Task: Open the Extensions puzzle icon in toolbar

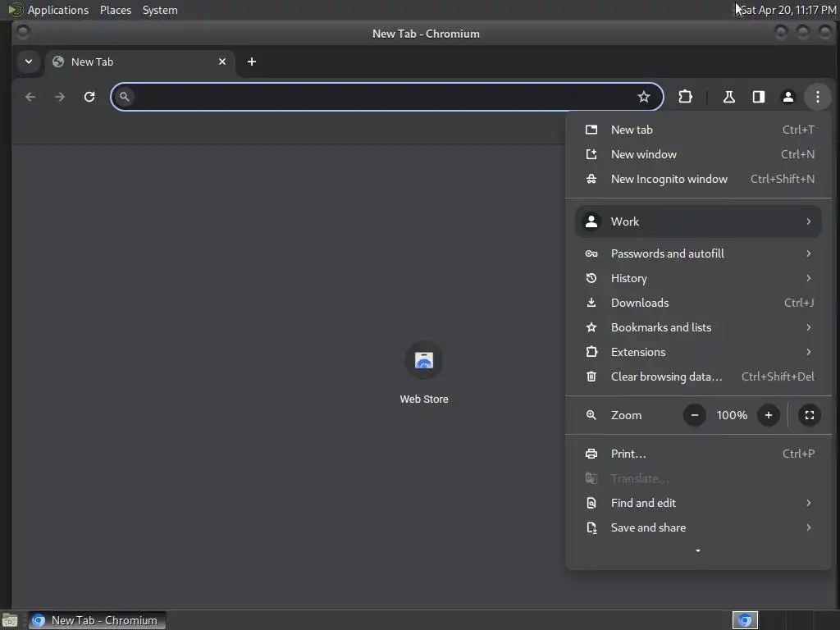Action: point(685,97)
